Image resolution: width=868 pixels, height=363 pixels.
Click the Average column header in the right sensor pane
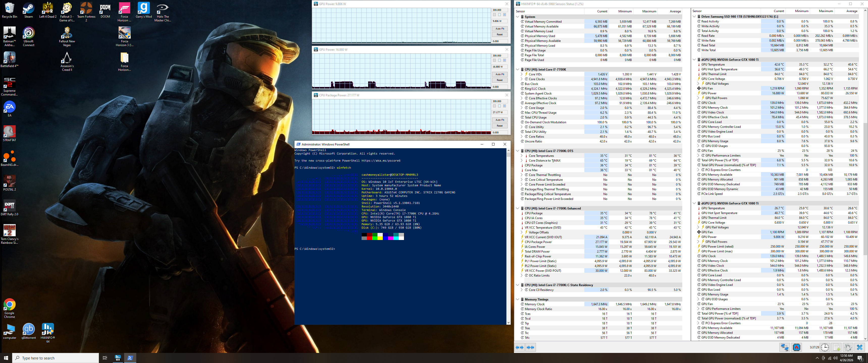(852, 11)
